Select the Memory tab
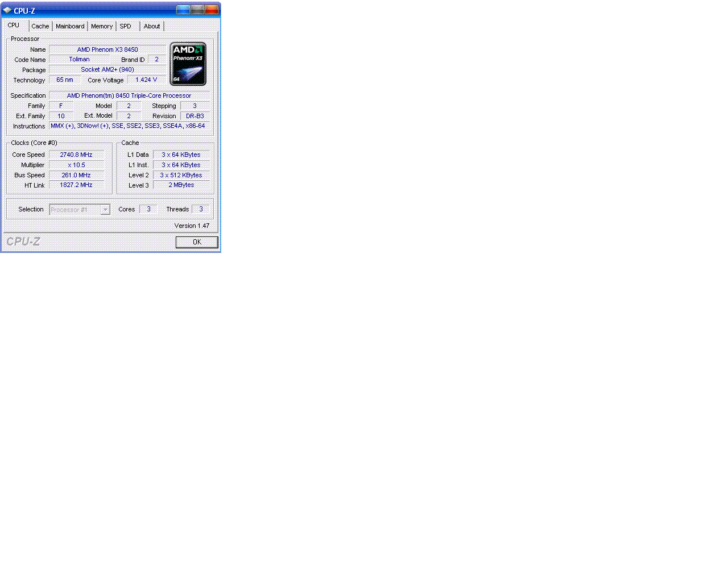Image resolution: width=728 pixels, height=582 pixels. 102,26
